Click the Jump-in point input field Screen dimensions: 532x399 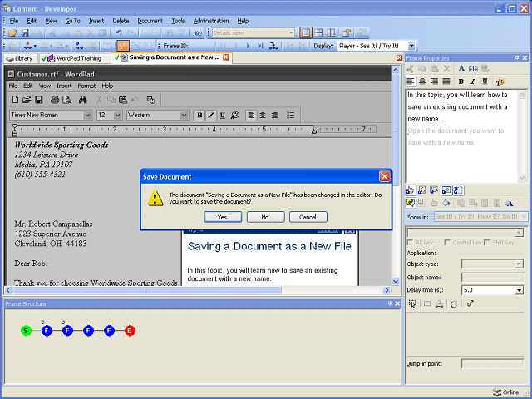(x=493, y=364)
